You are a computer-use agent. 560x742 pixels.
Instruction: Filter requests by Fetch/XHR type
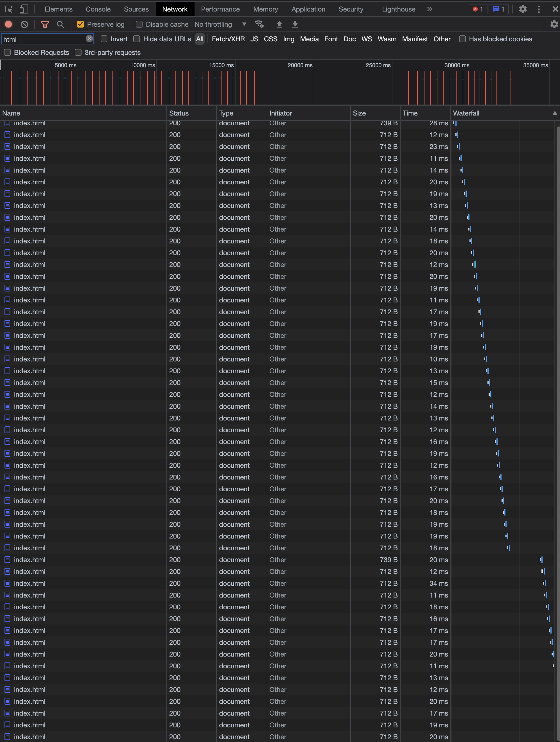coord(228,39)
